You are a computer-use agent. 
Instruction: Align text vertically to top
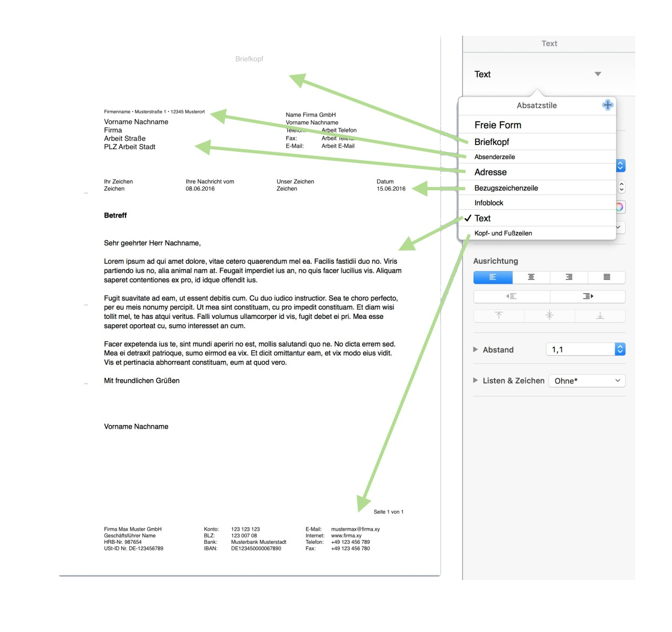pyautogui.click(x=499, y=316)
